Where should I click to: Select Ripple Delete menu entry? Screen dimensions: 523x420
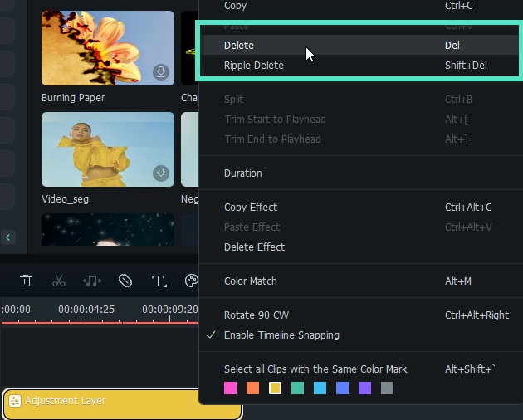[359, 65]
